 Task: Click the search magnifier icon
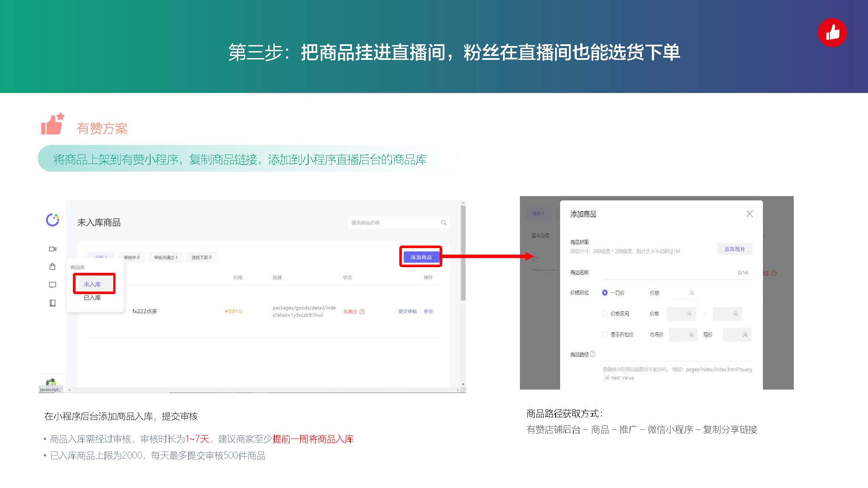tap(444, 223)
